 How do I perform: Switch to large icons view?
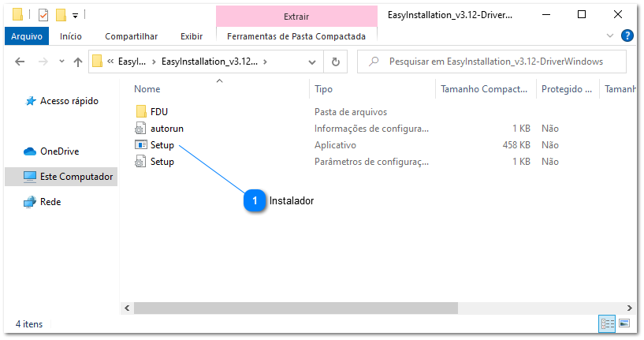pyautogui.click(x=624, y=324)
